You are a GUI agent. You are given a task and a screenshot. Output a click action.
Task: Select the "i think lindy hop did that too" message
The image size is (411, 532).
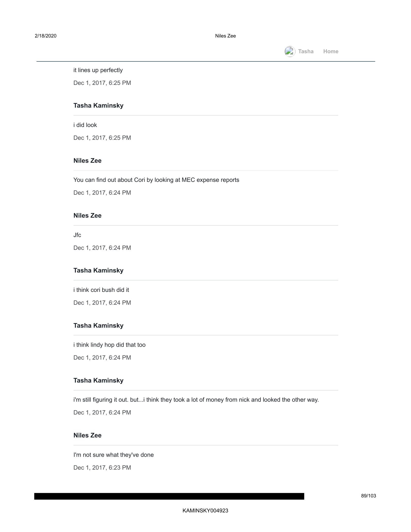pos(109,345)
